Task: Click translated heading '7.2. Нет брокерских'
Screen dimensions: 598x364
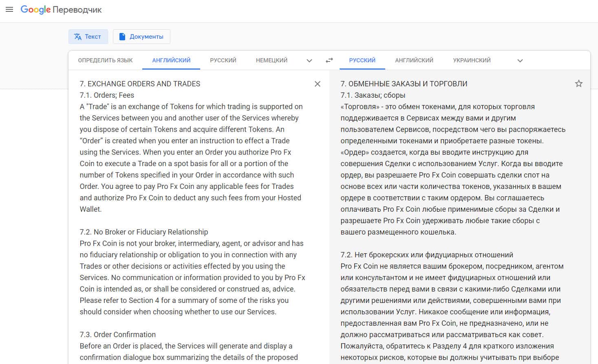Action: click(426, 255)
